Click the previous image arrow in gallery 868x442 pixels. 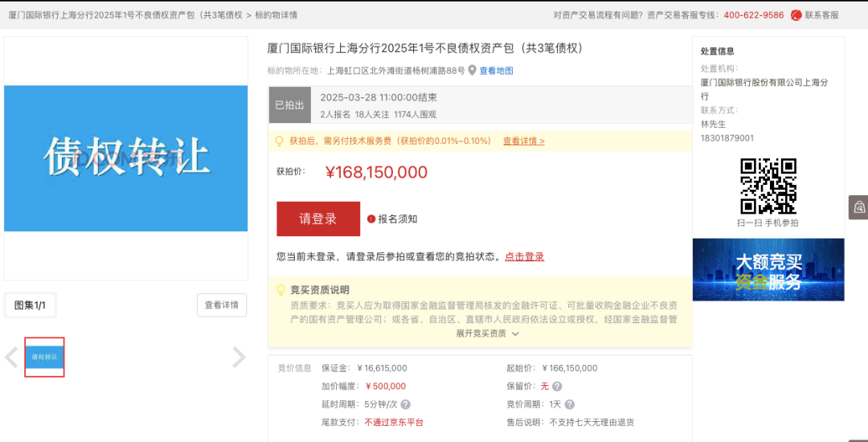(11, 358)
